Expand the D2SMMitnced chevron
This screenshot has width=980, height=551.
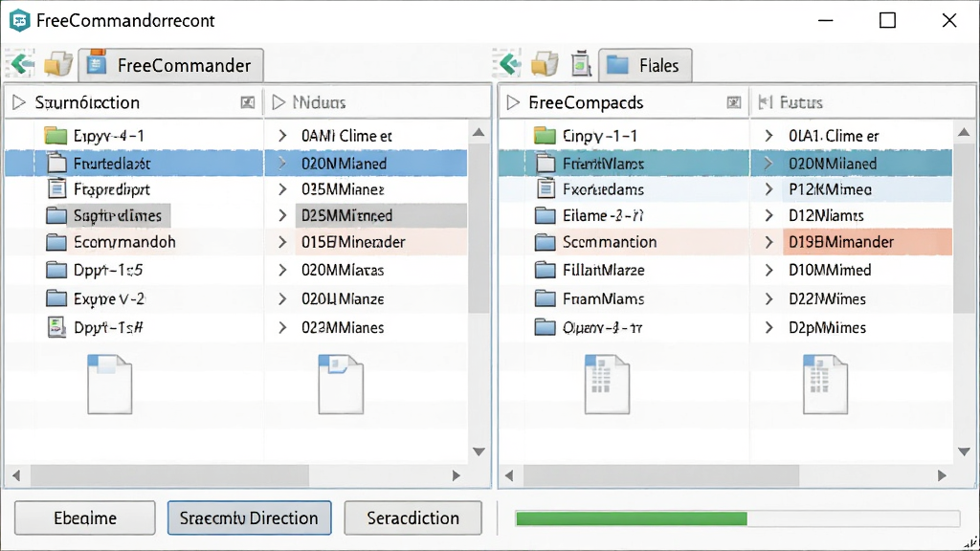[x=282, y=215]
